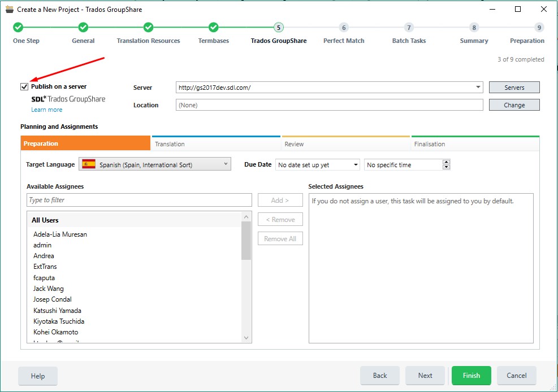Screen dimensions: 558x392
Task: Click the Summary step label
Action: (474, 41)
